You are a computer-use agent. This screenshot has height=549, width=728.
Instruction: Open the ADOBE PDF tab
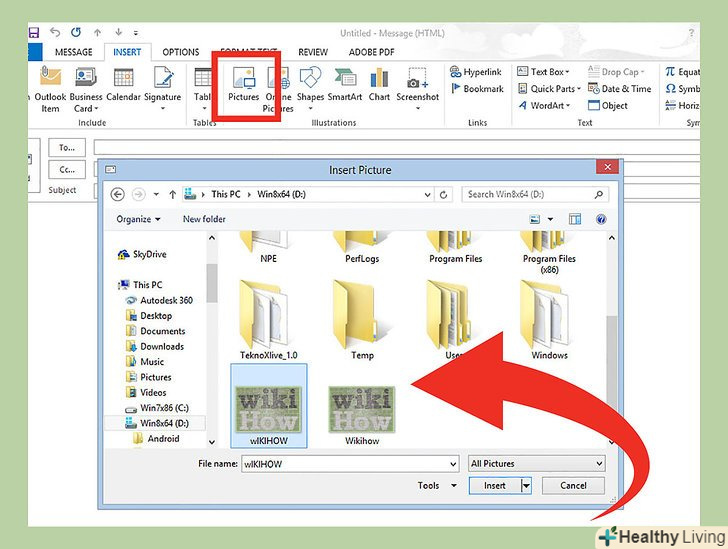coord(371,52)
